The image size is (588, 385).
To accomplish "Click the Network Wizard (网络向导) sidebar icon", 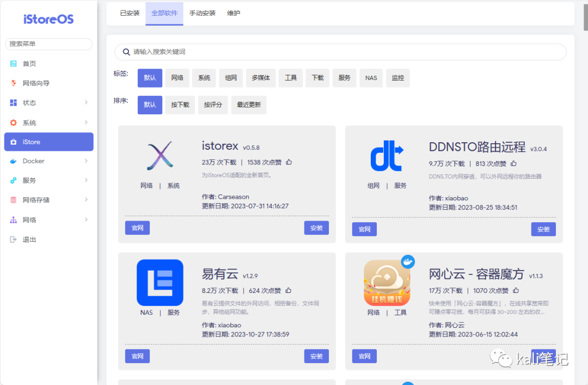I will (14, 83).
